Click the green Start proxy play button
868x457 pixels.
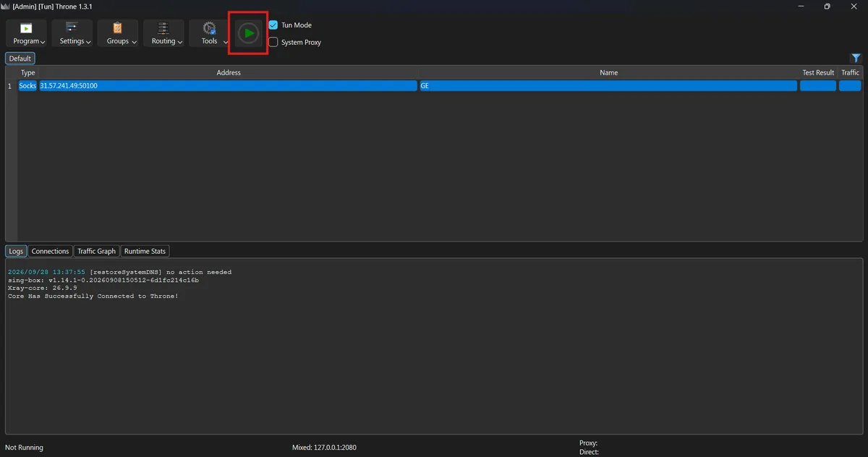point(248,33)
